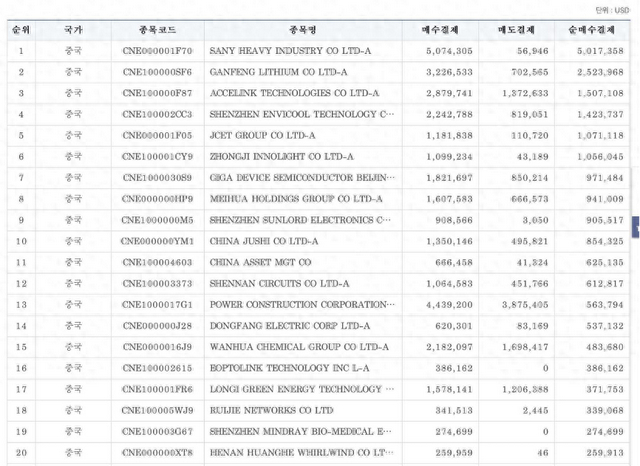Viewport: 640px width, 466px height.
Task: Click stock code CNE100001CY9
Action: click(x=158, y=157)
